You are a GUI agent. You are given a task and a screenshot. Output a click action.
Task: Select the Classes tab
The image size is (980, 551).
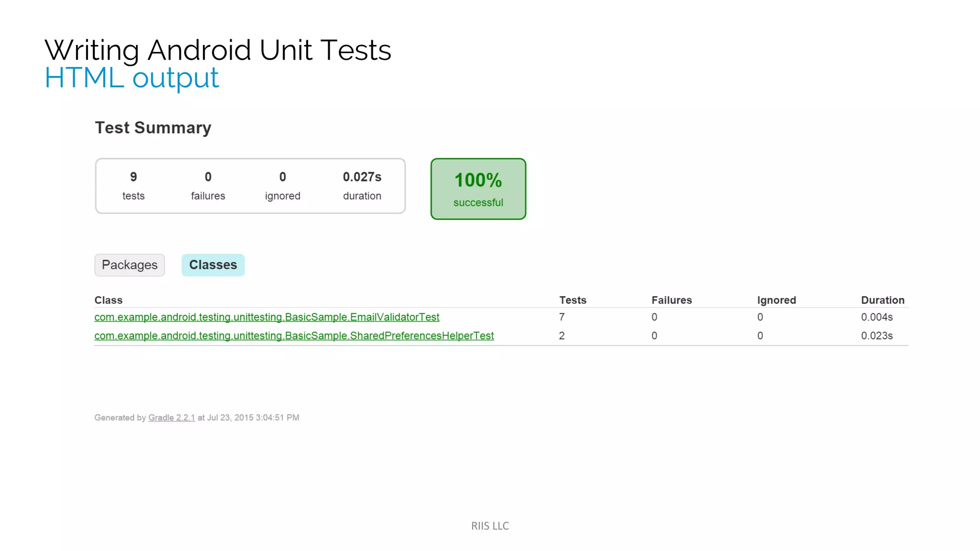213,265
